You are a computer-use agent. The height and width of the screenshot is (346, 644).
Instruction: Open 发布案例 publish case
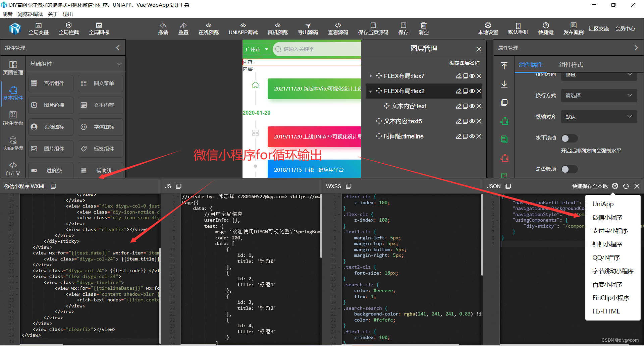574,28
